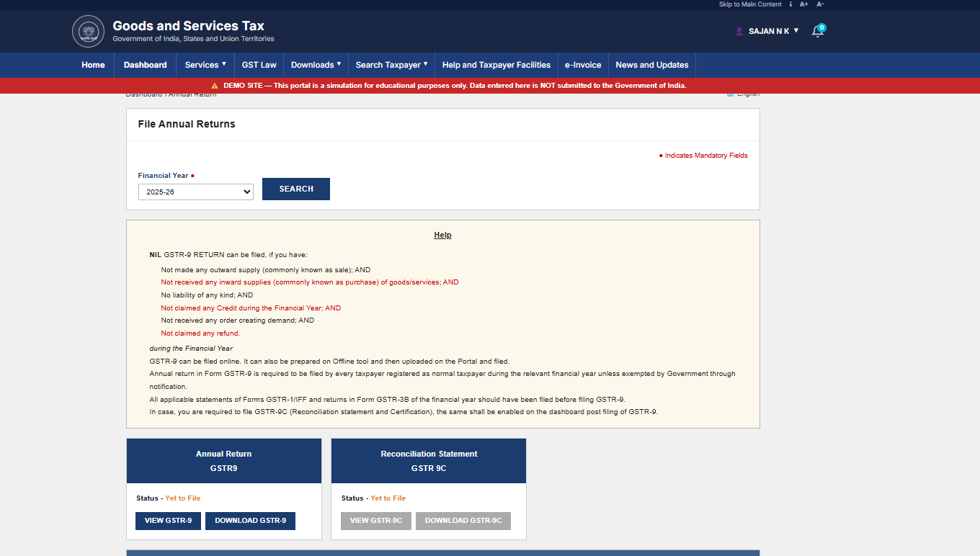Open the Downloads menu

click(316, 65)
